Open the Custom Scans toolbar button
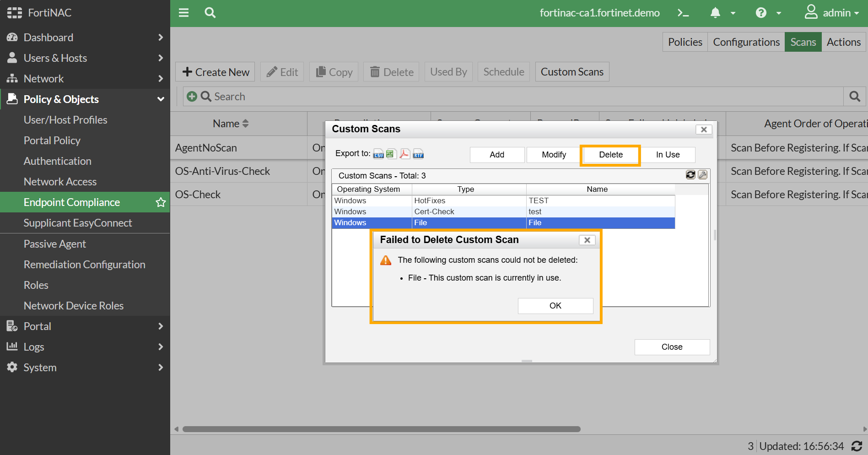The image size is (868, 455). pos(572,72)
